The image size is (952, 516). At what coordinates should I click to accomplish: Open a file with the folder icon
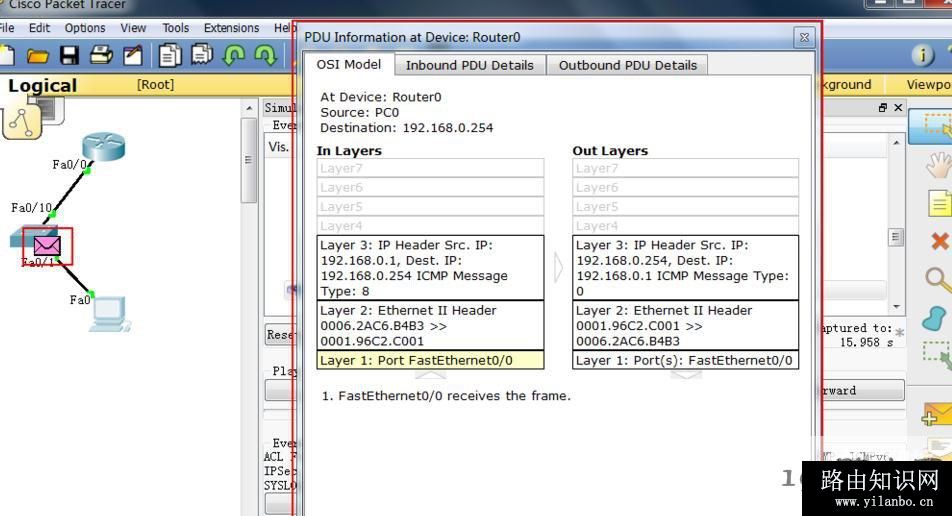(38, 56)
